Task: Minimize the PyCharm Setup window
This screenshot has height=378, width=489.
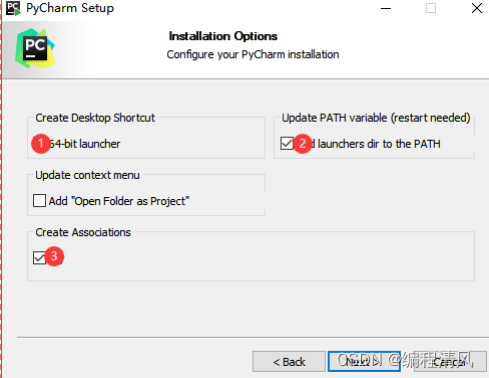Action: click(386, 8)
